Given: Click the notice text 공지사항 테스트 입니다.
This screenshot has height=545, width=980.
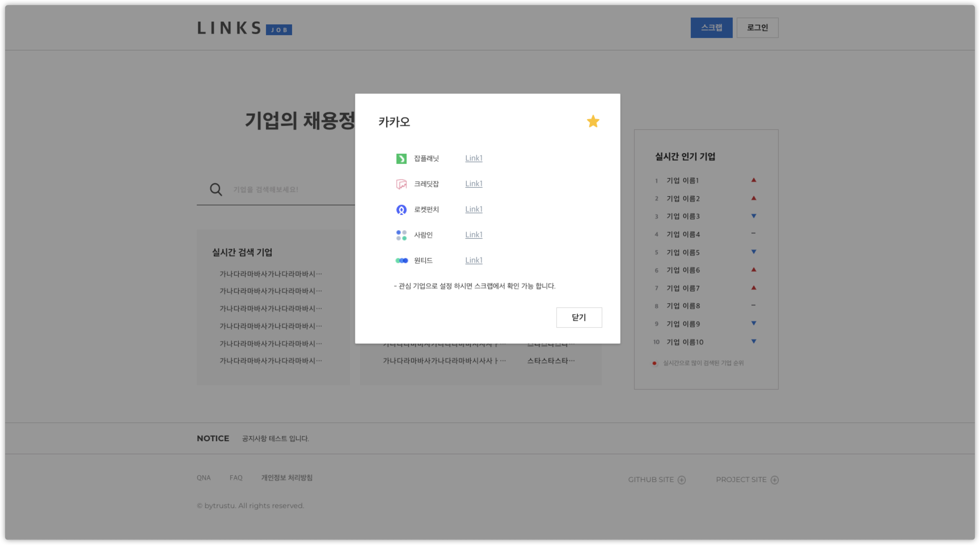Looking at the screenshot, I should 275,439.
